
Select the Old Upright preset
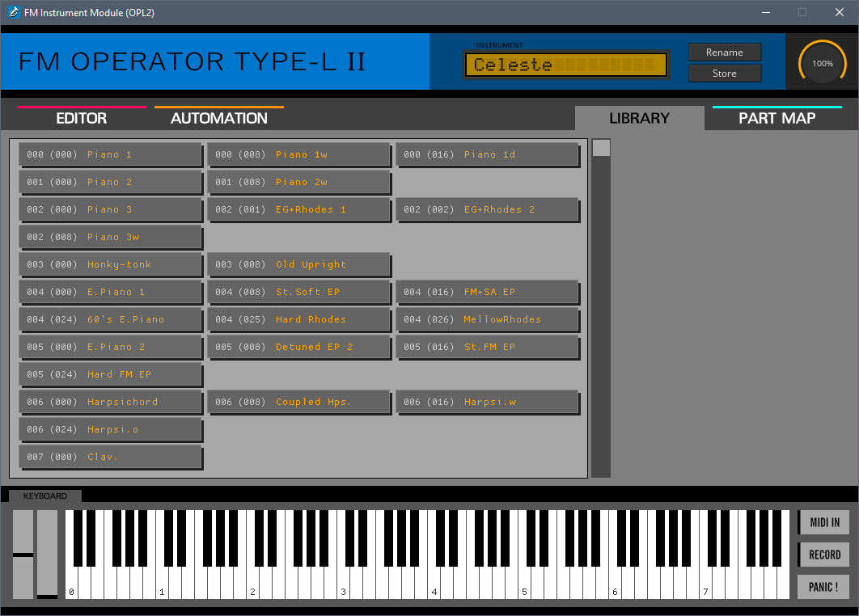[x=299, y=264]
